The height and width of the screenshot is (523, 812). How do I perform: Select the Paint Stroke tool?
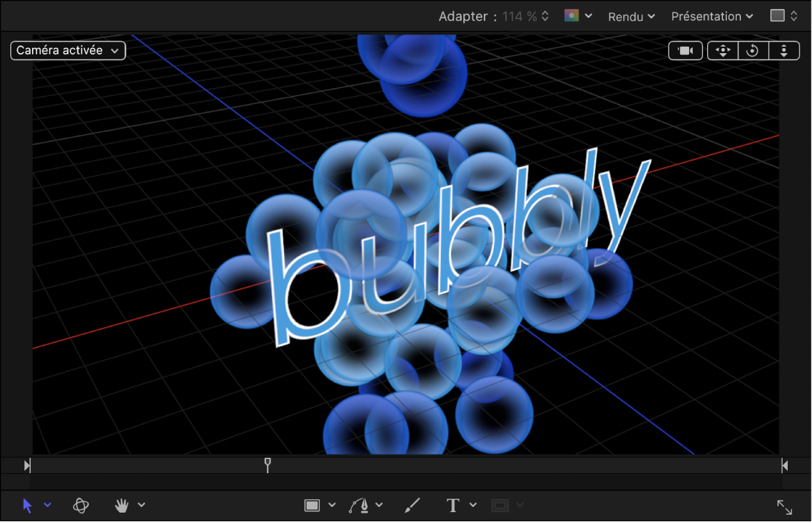point(411,505)
